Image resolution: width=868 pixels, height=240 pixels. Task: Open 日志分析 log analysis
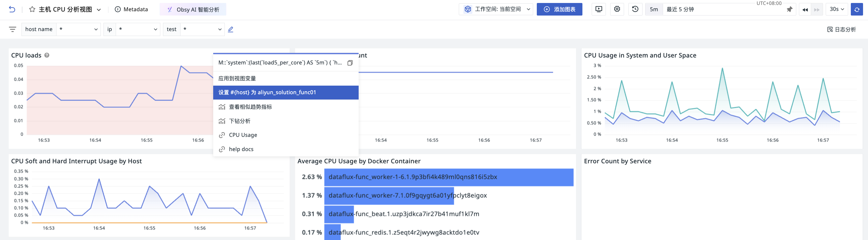tap(841, 29)
